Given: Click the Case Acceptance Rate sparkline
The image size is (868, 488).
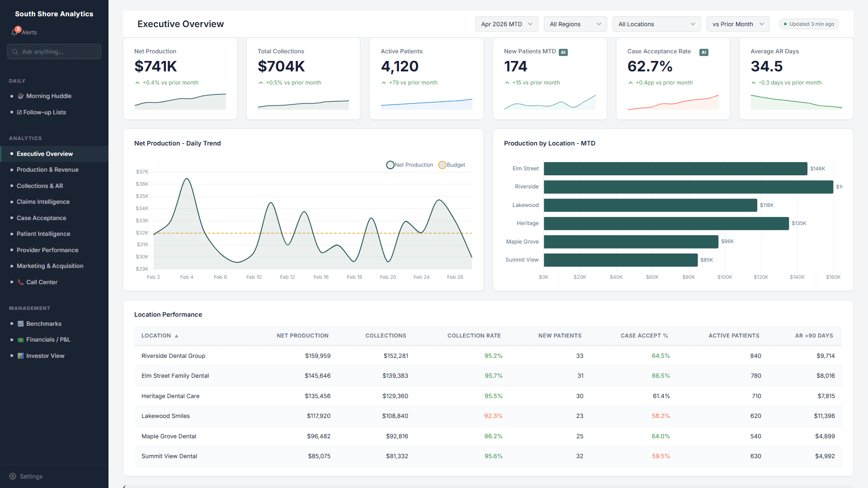Looking at the screenshot, I should (673, 102).
